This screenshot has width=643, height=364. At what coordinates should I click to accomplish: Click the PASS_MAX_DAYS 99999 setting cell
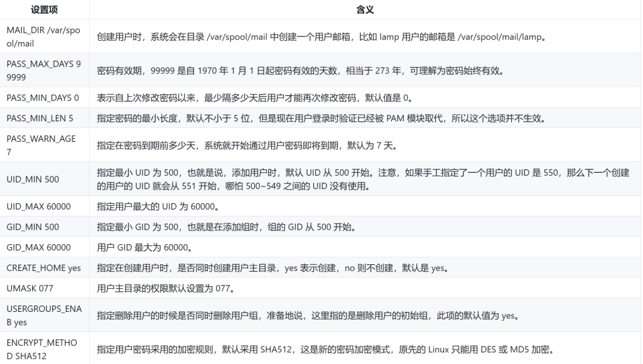44,70
